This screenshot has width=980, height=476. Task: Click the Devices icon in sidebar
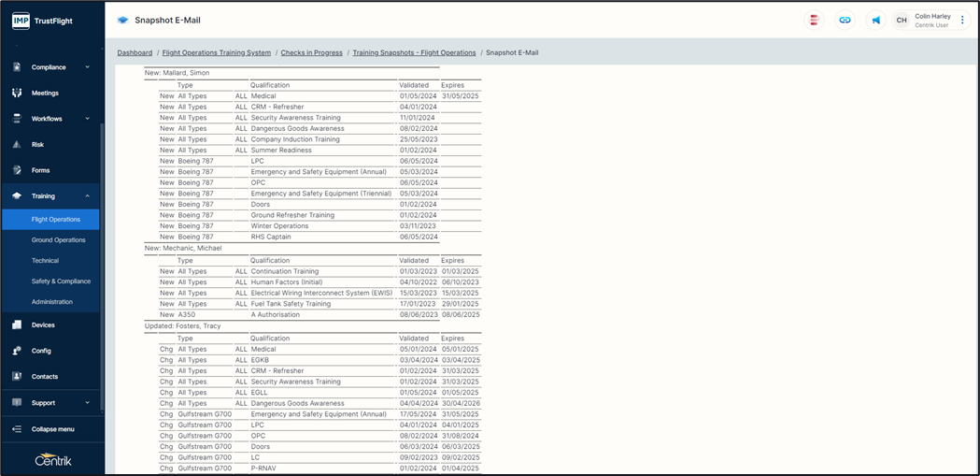click(x=17, y=325)
